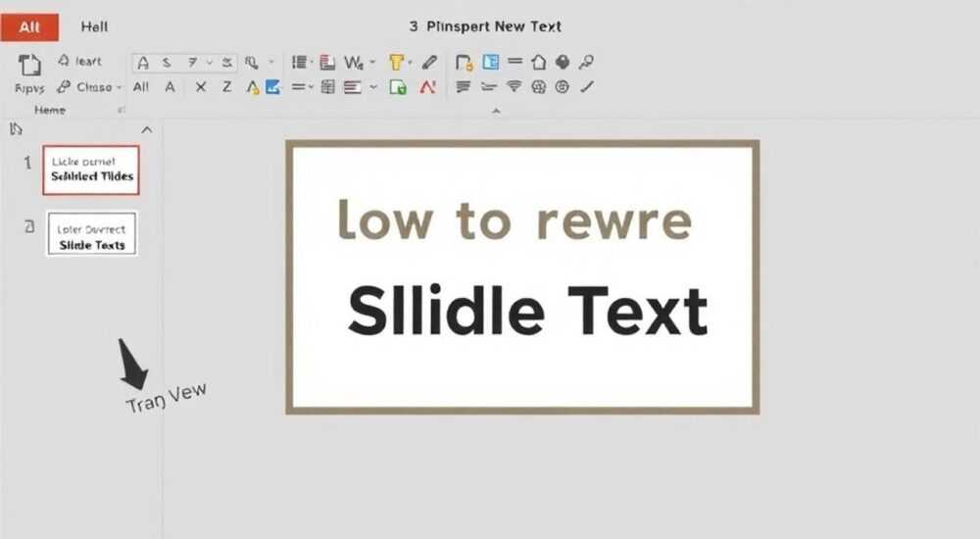The image size is (980, 539).
Task: Click the outlined A font icon
Action: (x=143, y=63)
